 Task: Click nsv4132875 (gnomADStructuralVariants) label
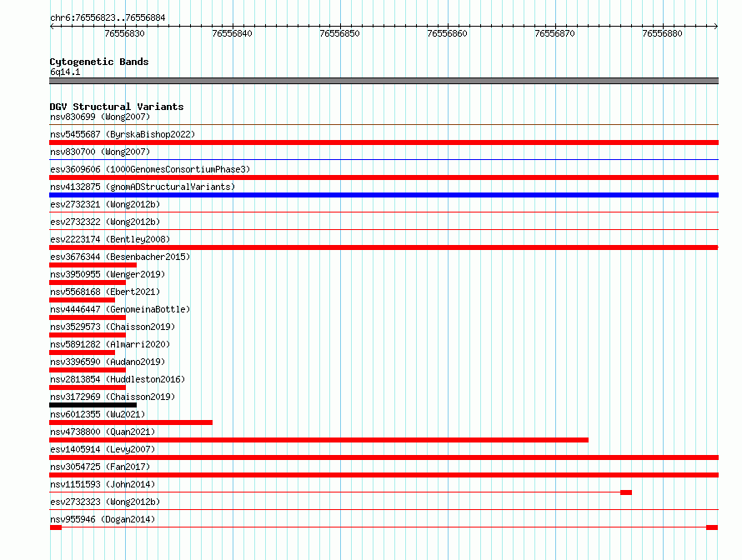143,187
